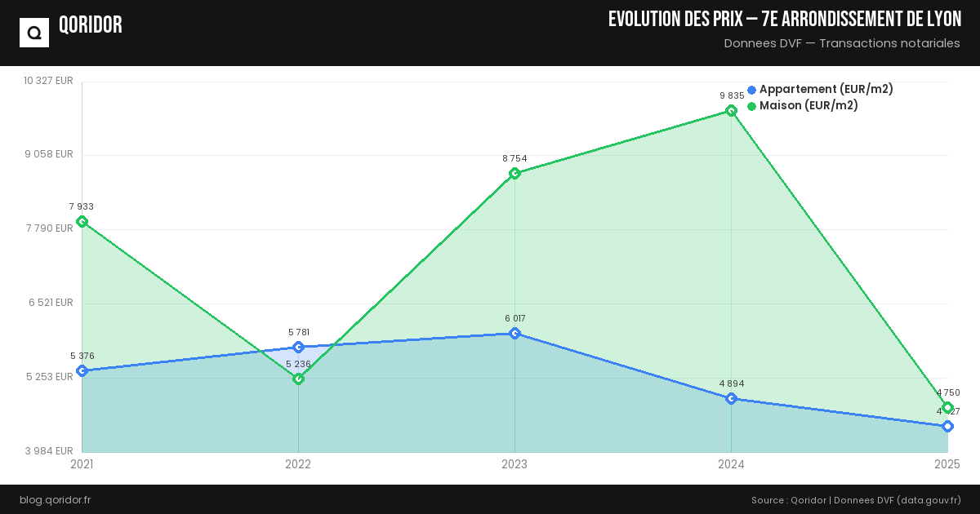Toggle the Maison (EUR/m2) legend label
This screenshot has height=514, width=980.
(808, 106)
